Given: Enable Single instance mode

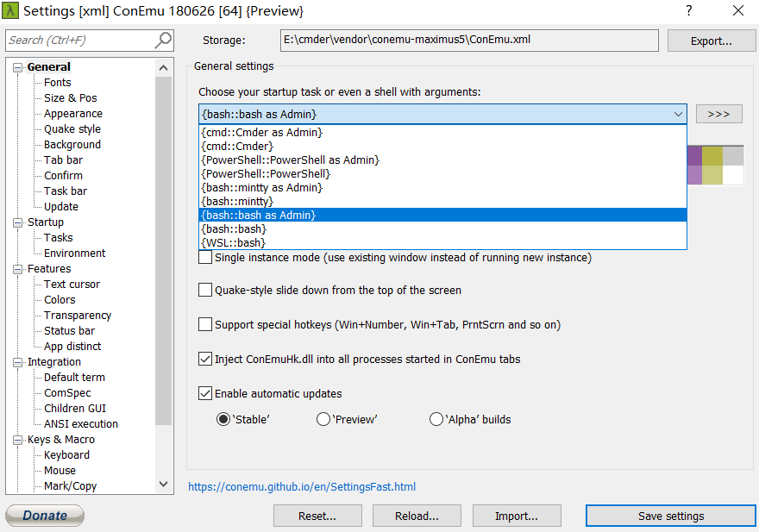Looking at the screenshot, I should pyautogui.click(x=205, y=257).
